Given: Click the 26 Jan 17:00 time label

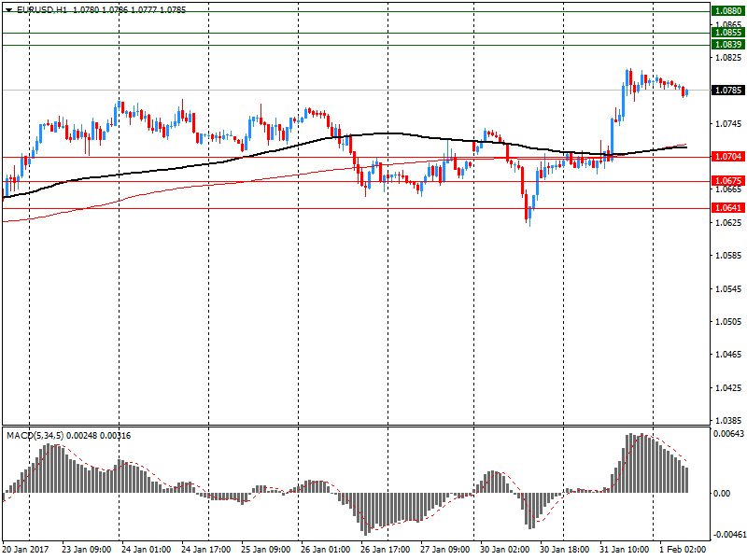Looking at the screenshot, I should pyautogui.click(x=385, y=550).
